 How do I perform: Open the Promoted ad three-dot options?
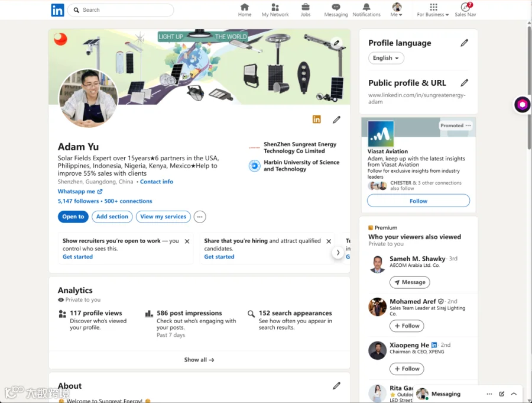click(x=468, y=125)
